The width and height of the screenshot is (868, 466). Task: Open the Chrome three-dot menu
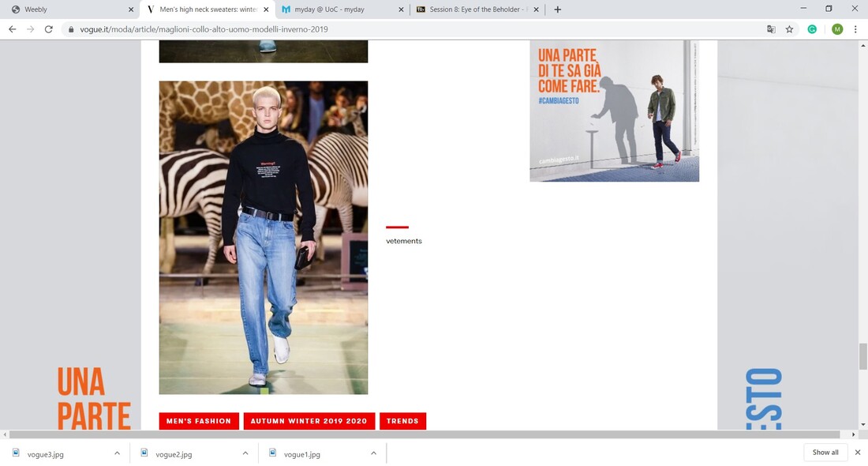click(855, 29)
